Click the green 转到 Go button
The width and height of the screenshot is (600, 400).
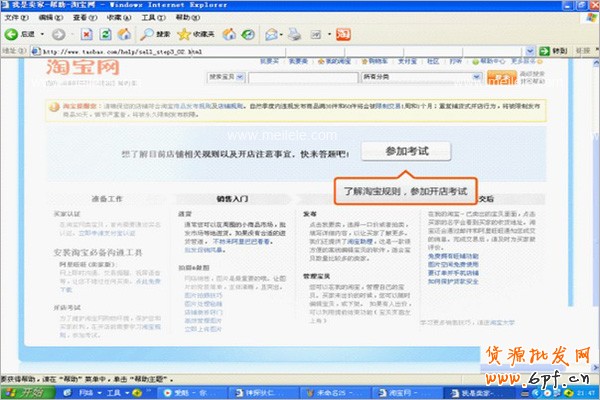pyautogui.click(x=553, y=51)
